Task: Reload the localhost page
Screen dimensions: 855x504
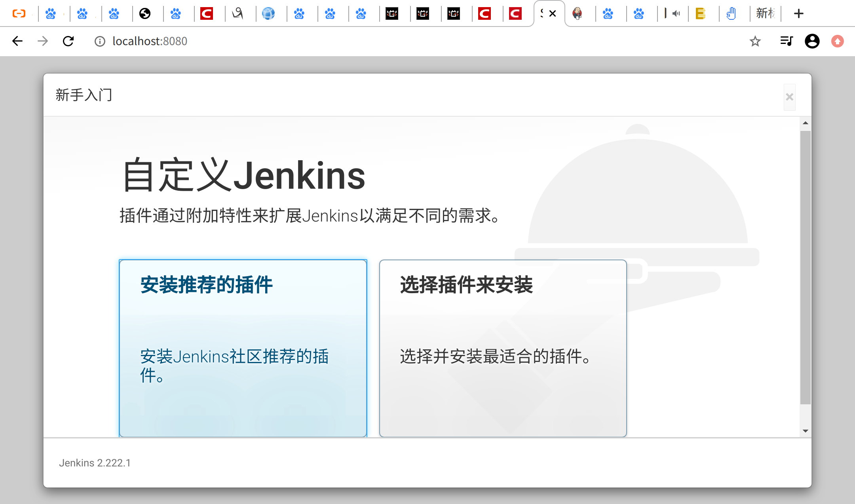Action: (x=68, y=41)
